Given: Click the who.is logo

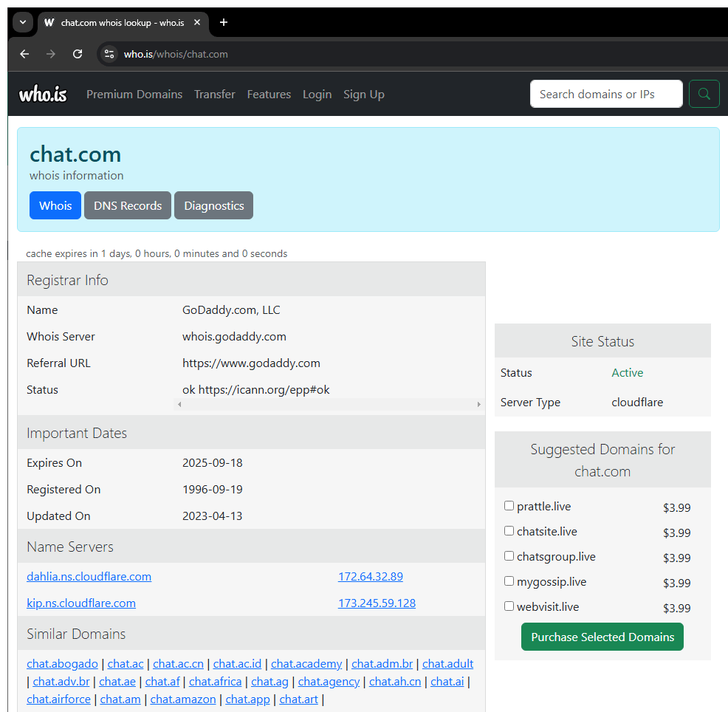Looking at the screenshot, I should click(x=43, y=95).
